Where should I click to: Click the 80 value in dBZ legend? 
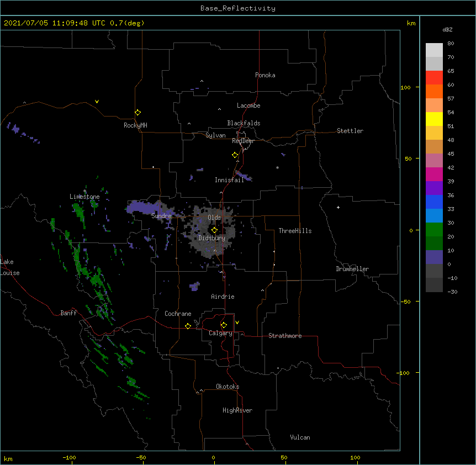(x=451, y=44)
